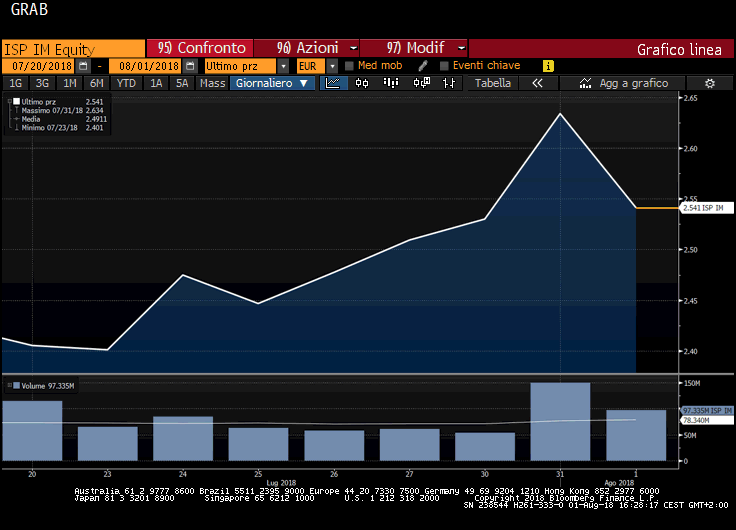Click the yellow info icon
Image resolution: width=736 pixels, height=530 pixels.
[x=548, y=65]
